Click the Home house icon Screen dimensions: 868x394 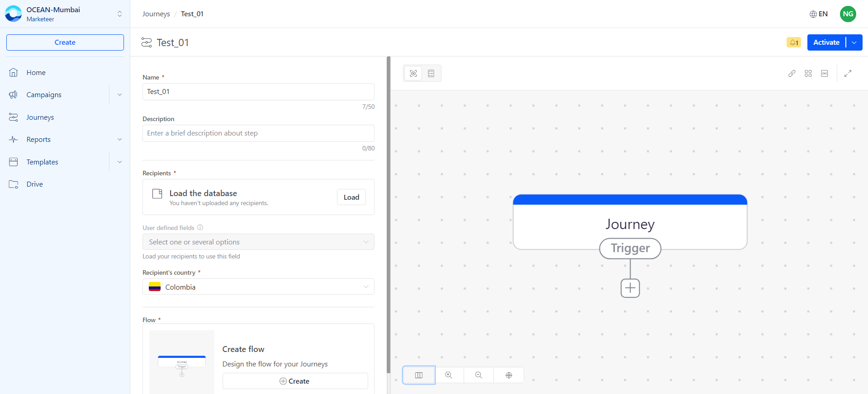[x=14, y=72]
